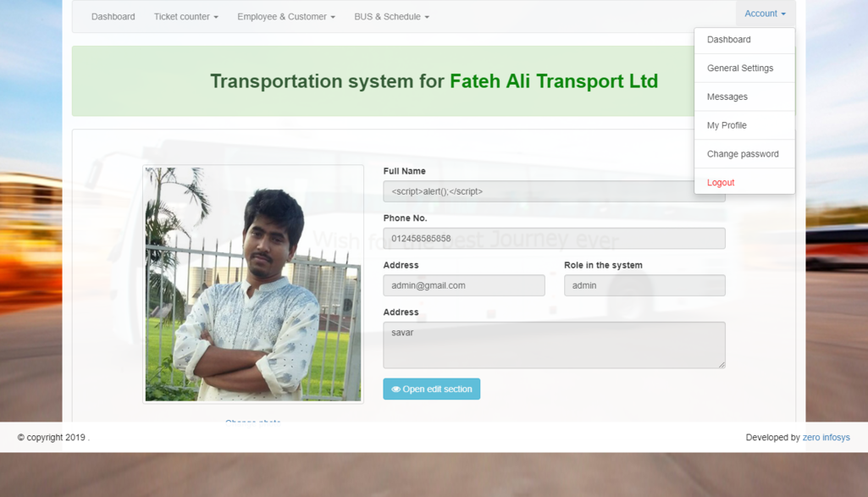
Task: Collapse the Account dropdown menu
Action: pyautogui.click(x=764, y=14)
